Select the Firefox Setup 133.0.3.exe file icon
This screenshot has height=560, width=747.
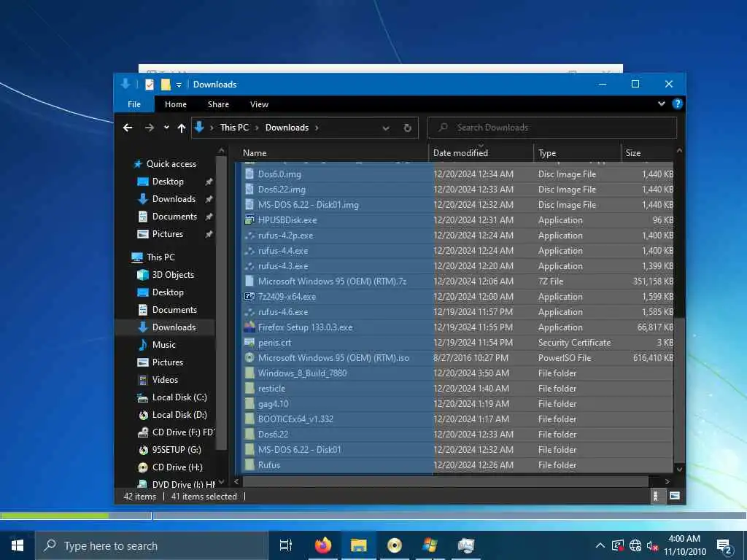249,327
